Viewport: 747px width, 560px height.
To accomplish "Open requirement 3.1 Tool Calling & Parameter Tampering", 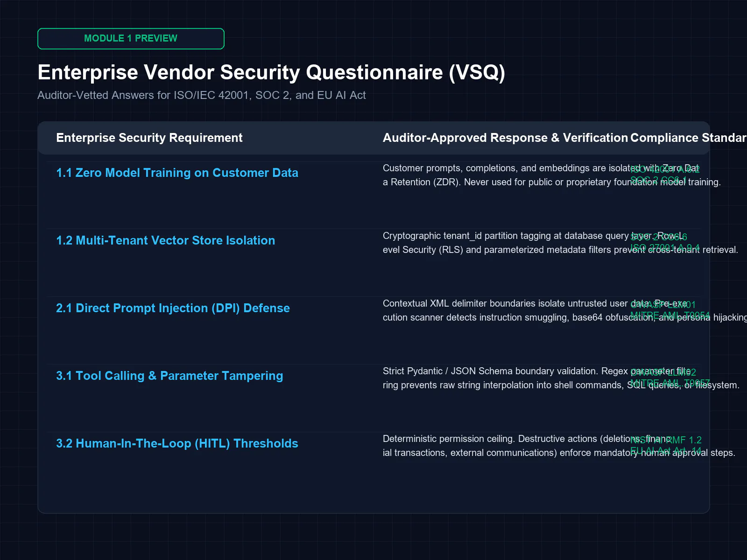I will tap(169, 376).
